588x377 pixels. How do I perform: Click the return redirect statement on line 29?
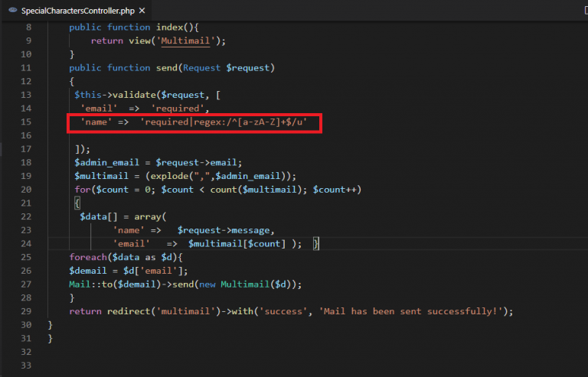[x=114, y=311]
